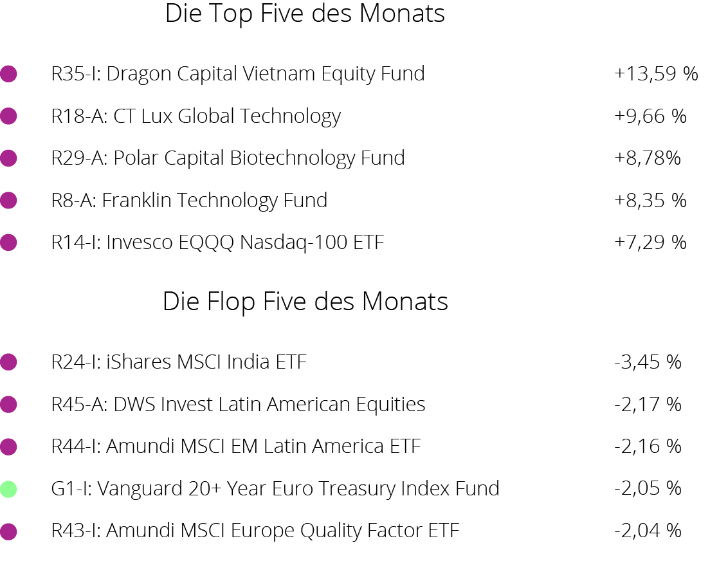
Task: Click the "Die Top Five des Monats" heading
Action: coord(305,14)
